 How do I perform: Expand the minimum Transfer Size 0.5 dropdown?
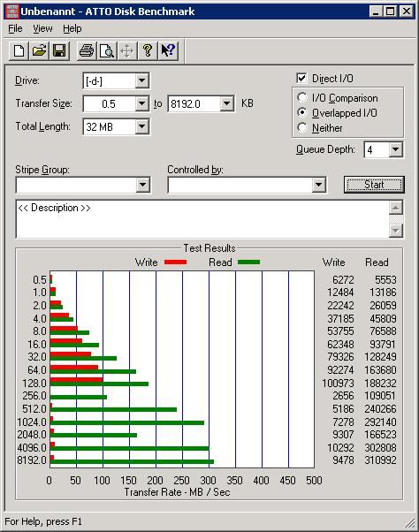point(141,103)
